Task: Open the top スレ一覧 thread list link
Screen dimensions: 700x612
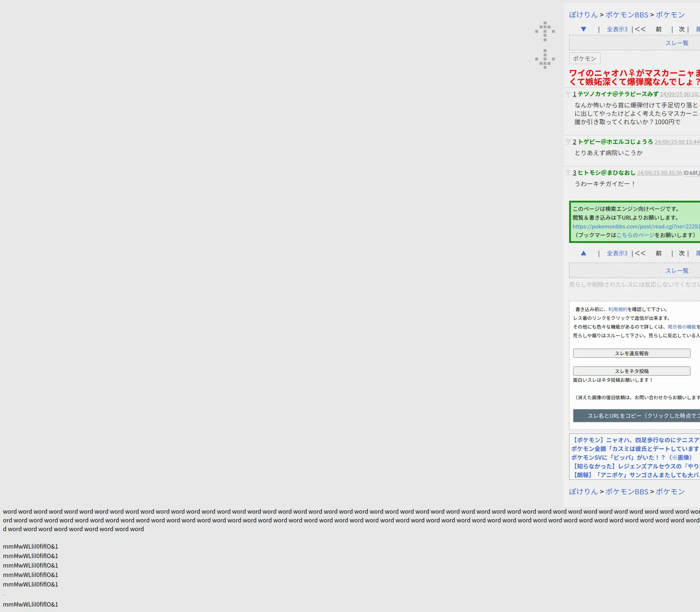Action: (677, 43)
